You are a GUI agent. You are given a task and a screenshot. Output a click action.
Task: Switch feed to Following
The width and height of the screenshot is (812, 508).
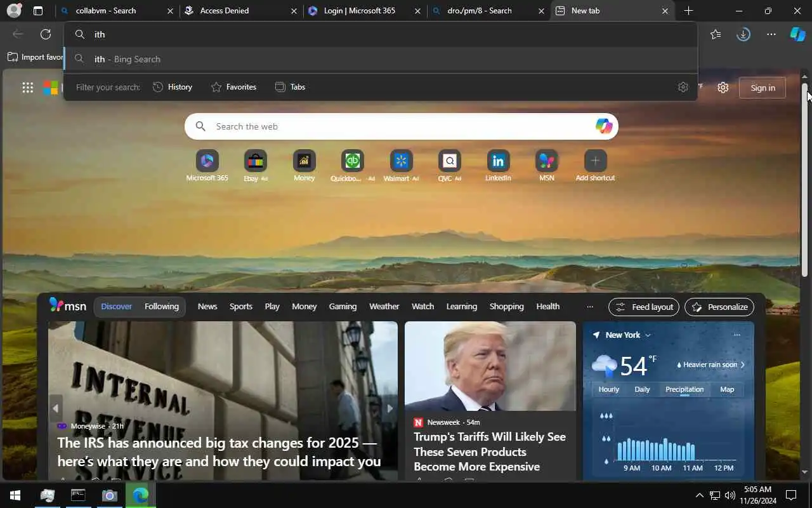[x=162, y=307]
